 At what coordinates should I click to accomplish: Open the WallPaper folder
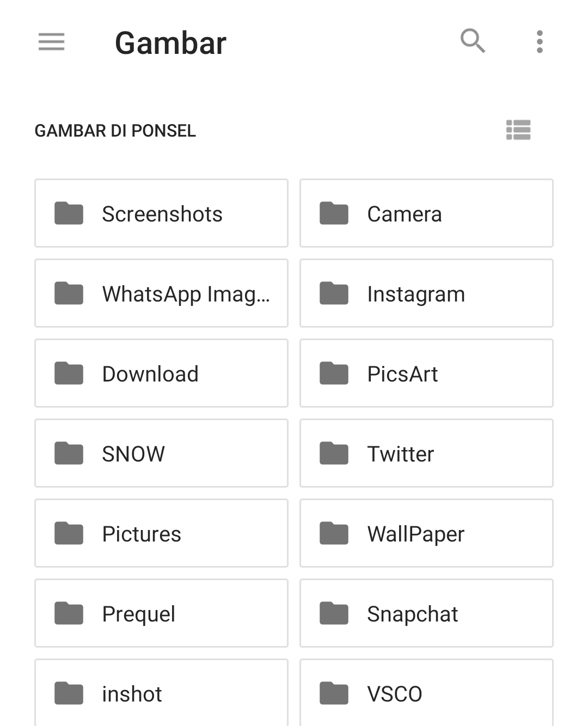pos(426,533)
